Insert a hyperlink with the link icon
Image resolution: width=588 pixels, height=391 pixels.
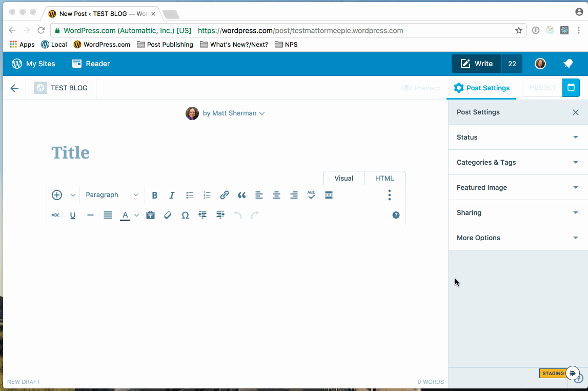coord(224,195)
